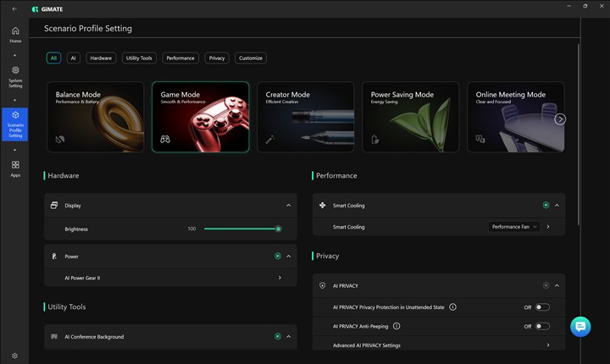The width and height of the screenshot is (610, 364).
Task: Toggle the Smart Cooling enable indicator
Action: 546,206
